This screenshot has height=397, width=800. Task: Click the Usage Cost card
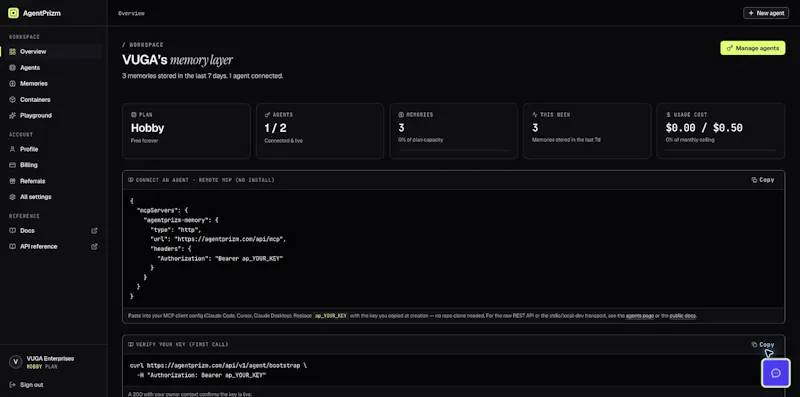coord(721,131)
